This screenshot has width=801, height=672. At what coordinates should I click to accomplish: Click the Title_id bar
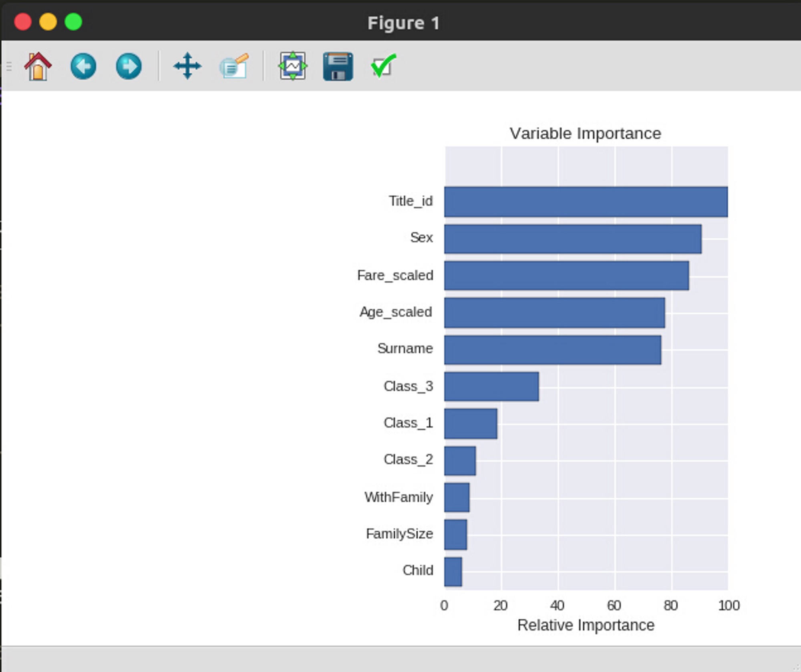586,202
